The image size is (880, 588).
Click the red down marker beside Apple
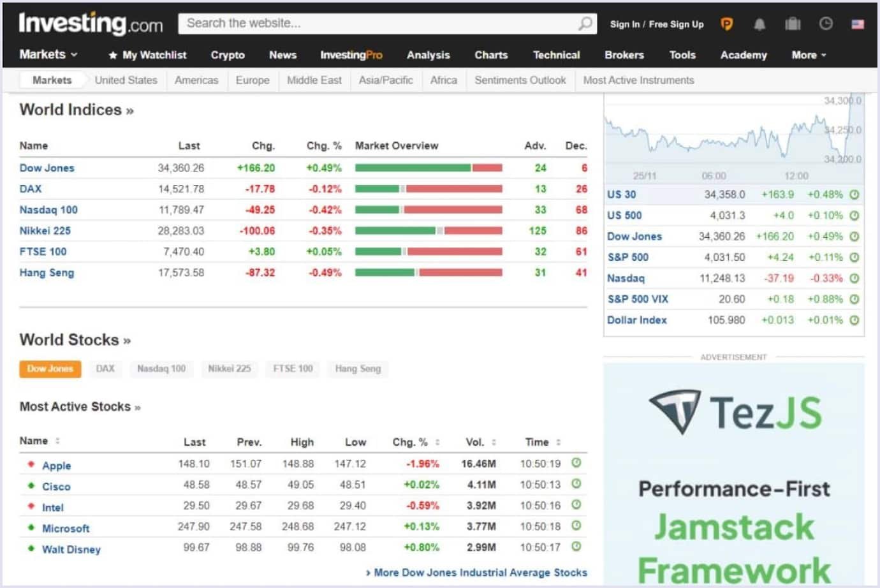click(31, 464)
